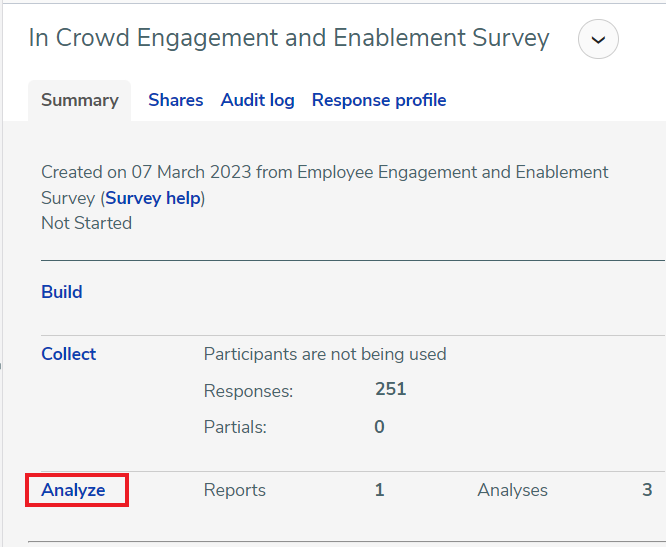Screen dimensions: 666x547
Task: Click the highlighted Analyze link
Action: coord(73,490)
